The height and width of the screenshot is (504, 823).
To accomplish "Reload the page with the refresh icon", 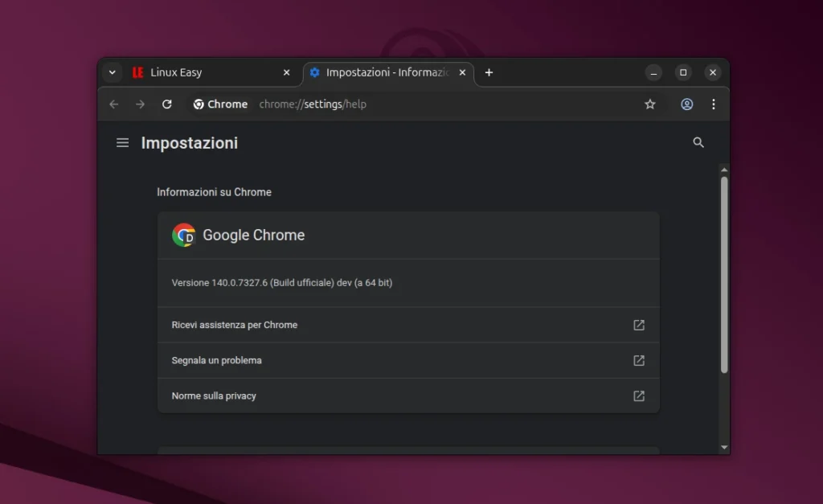I will [x=167, y=104].
